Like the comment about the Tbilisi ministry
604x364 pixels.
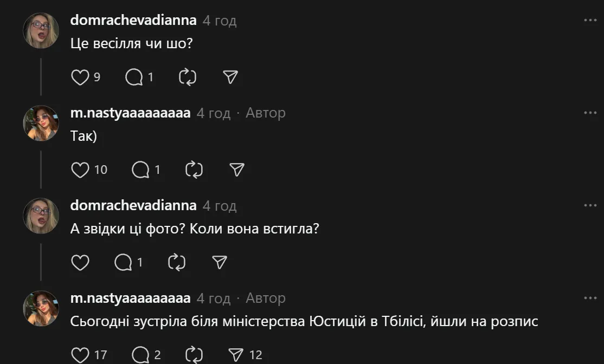pos(80,355)
